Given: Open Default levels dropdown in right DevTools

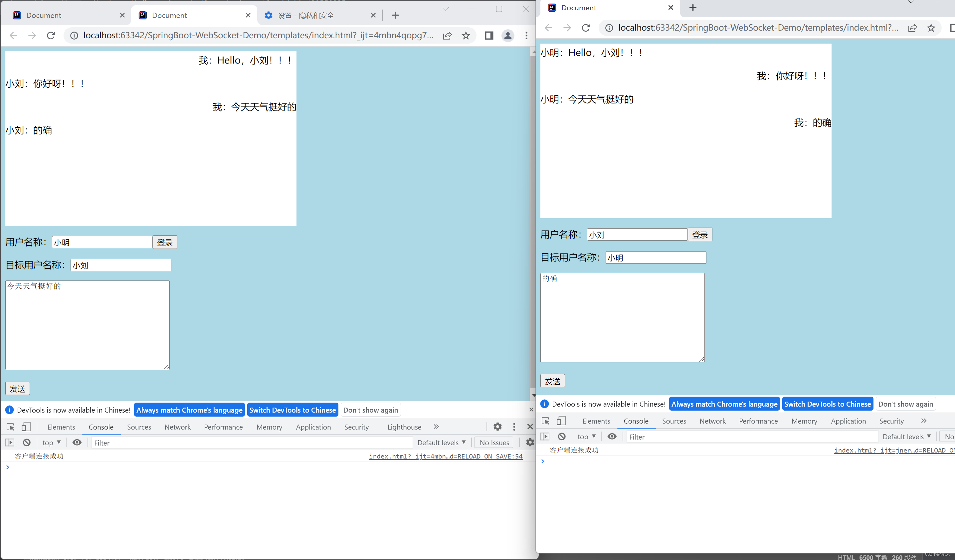Looking at the screenshot, I should point(907,437).
